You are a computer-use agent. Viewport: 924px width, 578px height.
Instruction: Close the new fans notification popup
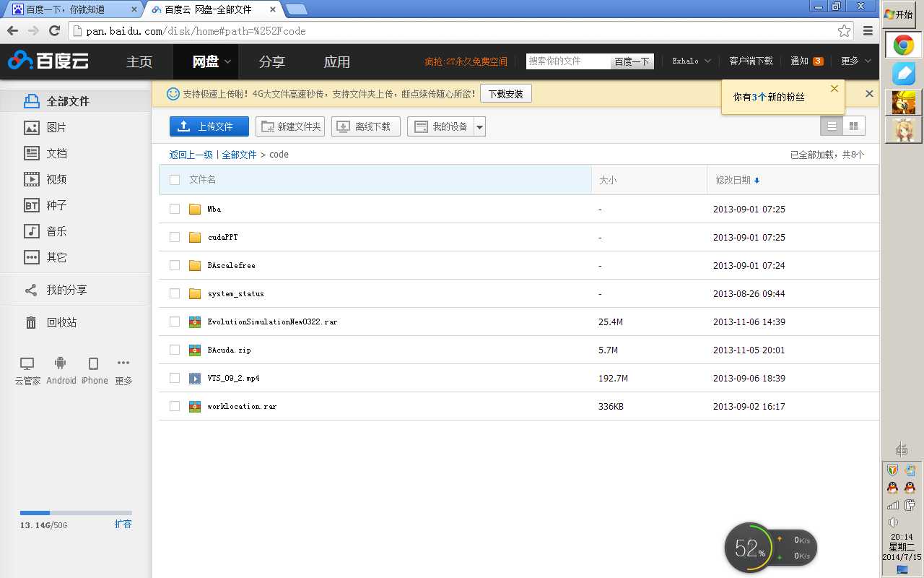(x=834, y=88)
